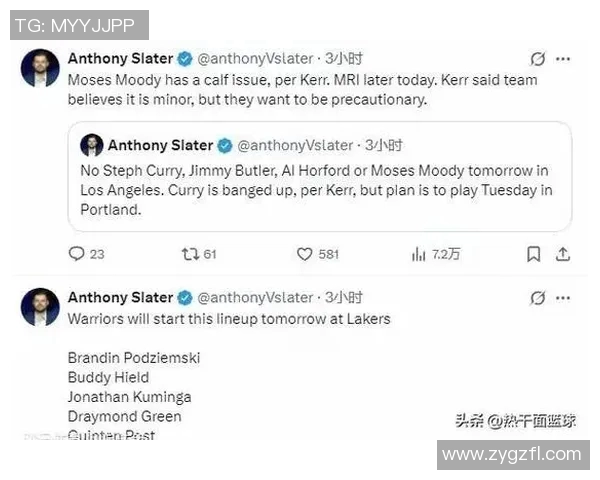Reply to the Moses Moody calf tweet
600x480 pixels.
(76, 254)
